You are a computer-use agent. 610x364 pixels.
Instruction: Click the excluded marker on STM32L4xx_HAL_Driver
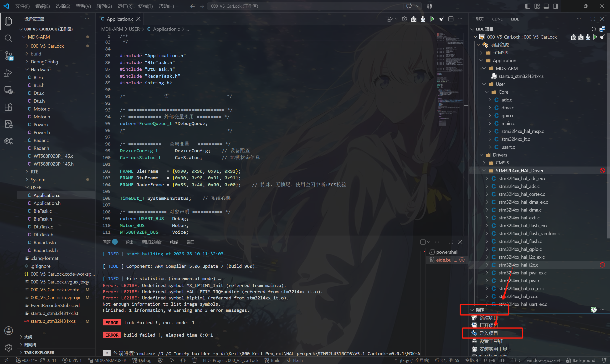602,171
